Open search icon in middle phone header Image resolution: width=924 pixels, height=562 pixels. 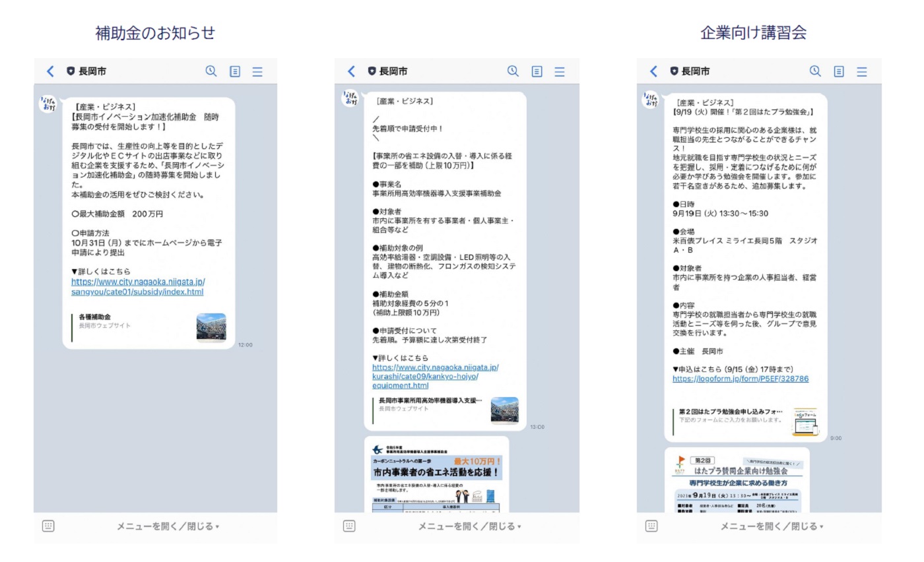point(513,71)
